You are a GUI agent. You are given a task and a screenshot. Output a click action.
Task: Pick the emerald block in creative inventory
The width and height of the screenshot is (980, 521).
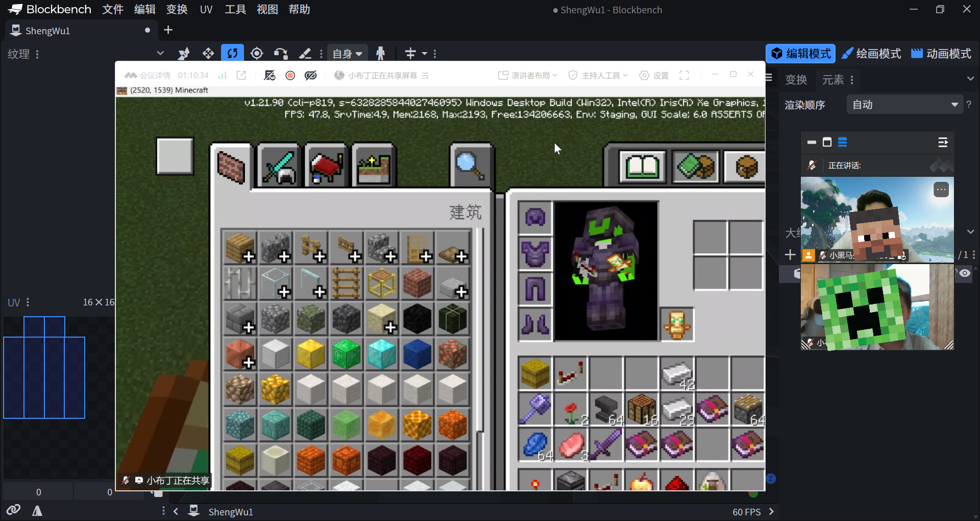tap(347, 354)
